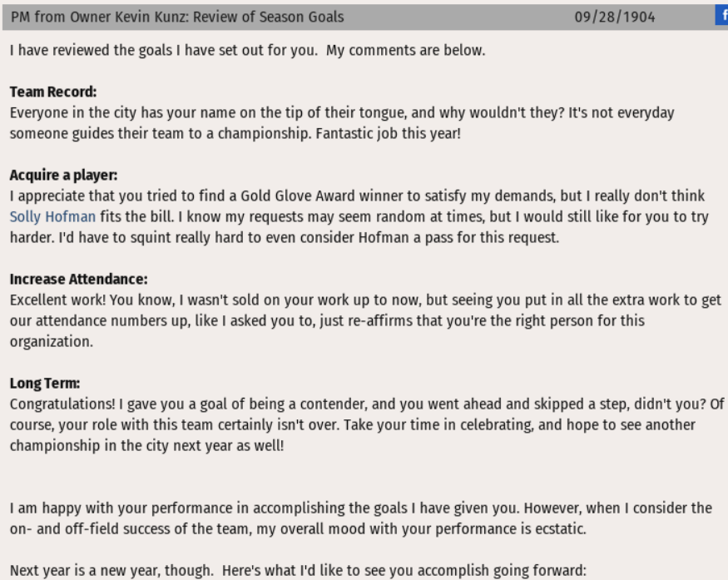Click the 'Congratulations!' long term paragraph
728x580 pixels.
367,424
